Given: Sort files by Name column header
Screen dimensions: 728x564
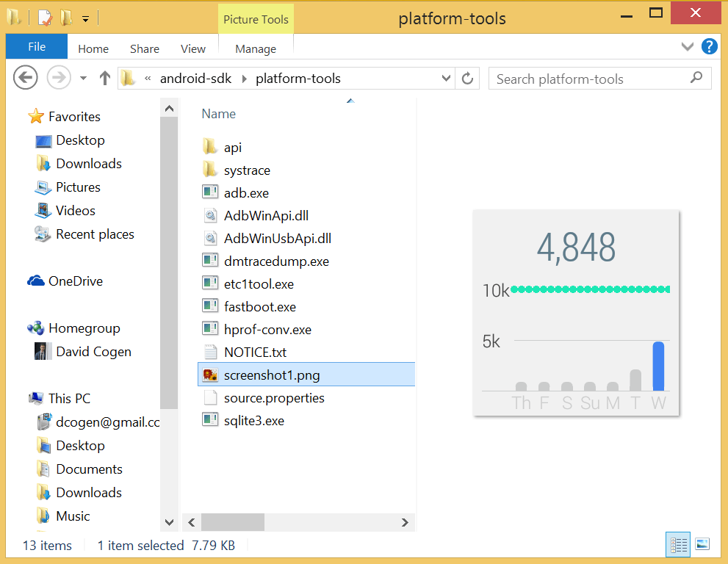Looking at the screenshot, I should pos(219,114).
